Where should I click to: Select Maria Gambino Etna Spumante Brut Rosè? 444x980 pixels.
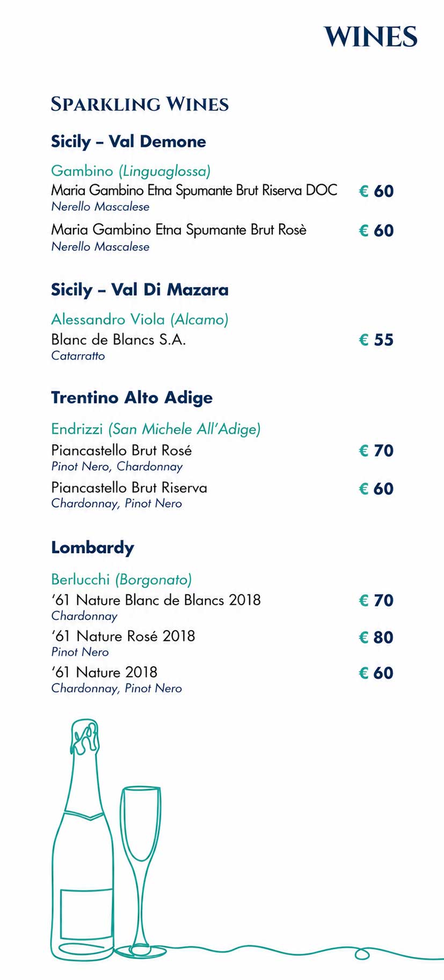179,230
